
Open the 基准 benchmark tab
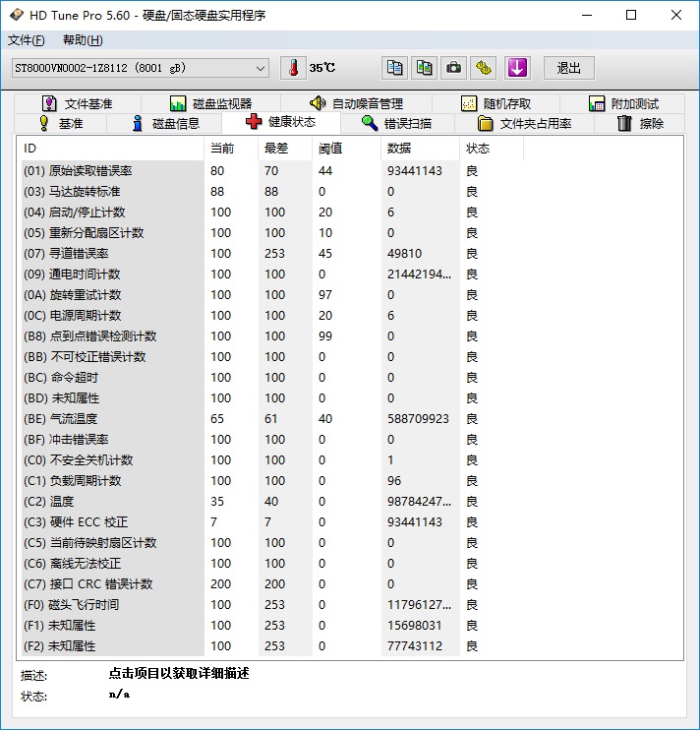coord(60,123)
